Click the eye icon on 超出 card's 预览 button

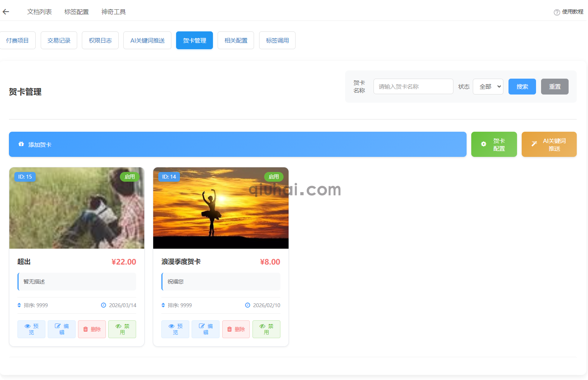[x=27, y=327]
